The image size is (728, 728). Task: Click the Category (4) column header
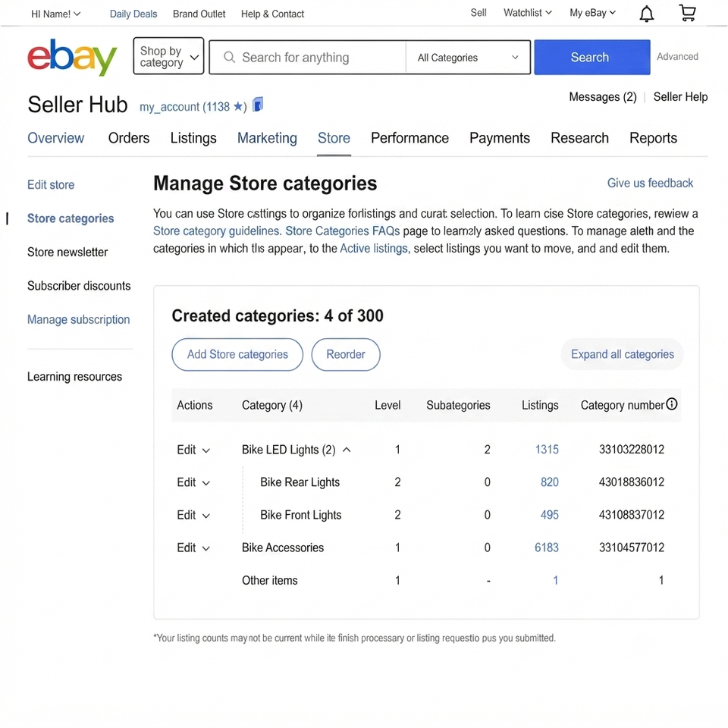pyautogui.click(x=272, y=405)
